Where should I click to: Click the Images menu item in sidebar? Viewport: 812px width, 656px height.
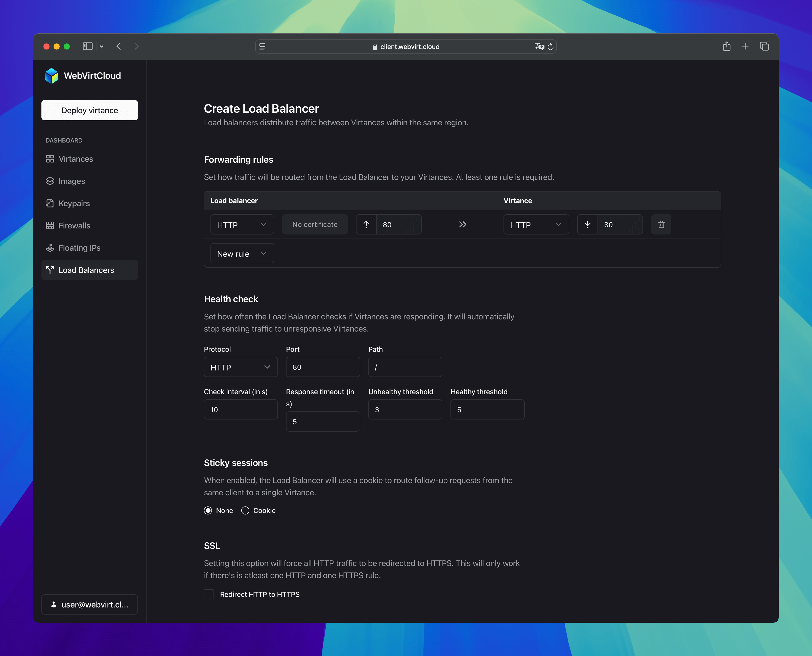pyautogui.click(x=72, y=181)
